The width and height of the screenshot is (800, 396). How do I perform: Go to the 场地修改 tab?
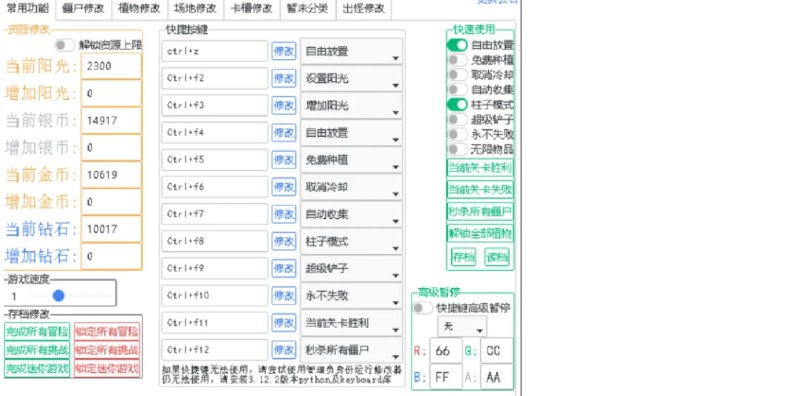point(195,9)
